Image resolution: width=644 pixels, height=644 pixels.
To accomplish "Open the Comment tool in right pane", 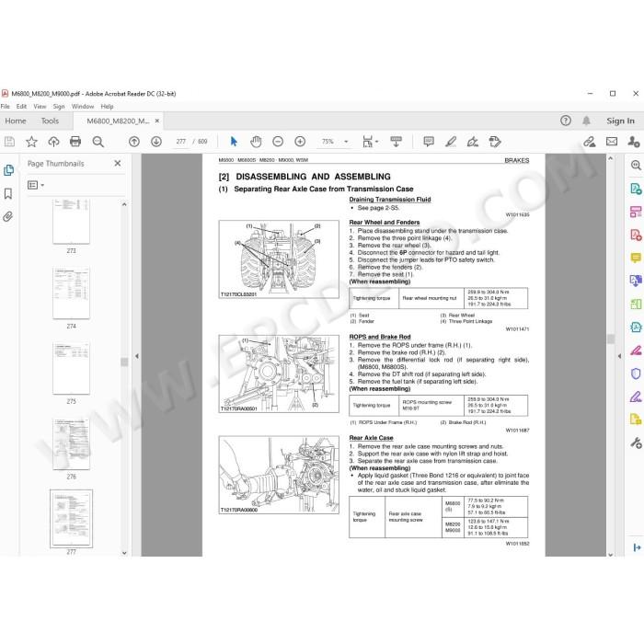I will point(636,258).
